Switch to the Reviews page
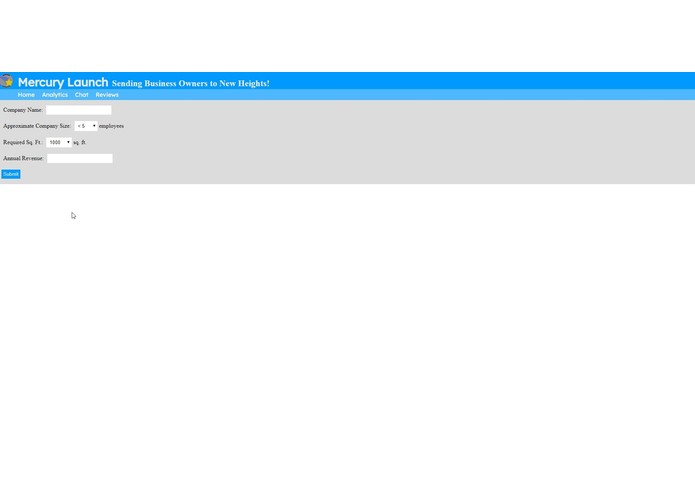This screenshot has width=695, height=494. pos(107,95)
